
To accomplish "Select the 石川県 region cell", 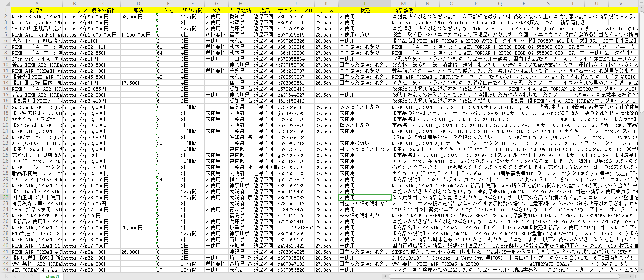I will [240, 239].
